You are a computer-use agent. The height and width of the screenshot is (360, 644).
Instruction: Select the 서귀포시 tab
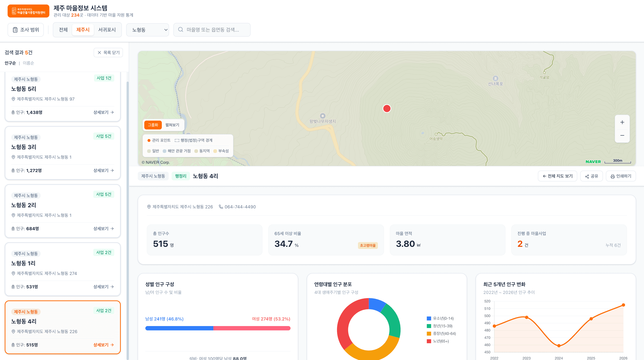click(107, 30)
